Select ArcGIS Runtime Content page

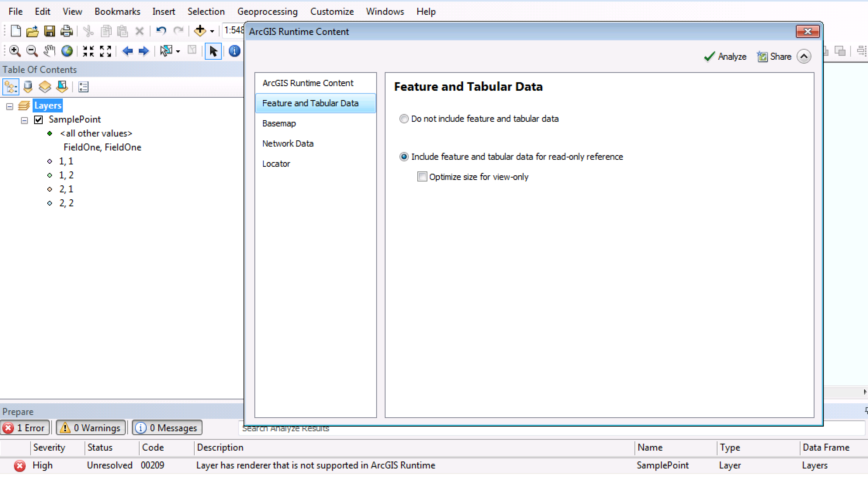[x=315, y=83]
